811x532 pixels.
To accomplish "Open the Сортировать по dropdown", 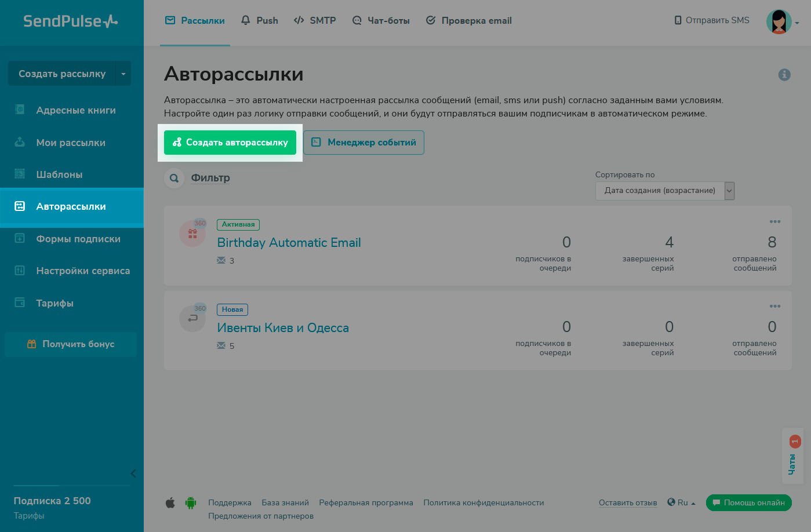I will tap(665, 191).
